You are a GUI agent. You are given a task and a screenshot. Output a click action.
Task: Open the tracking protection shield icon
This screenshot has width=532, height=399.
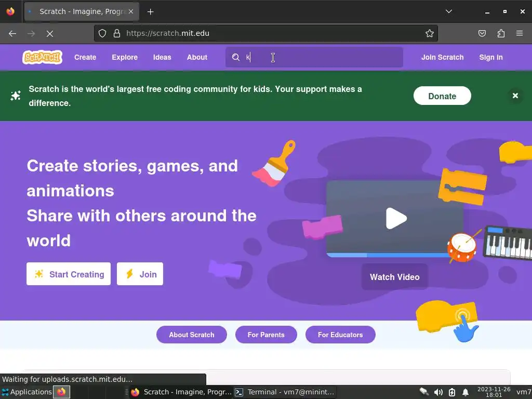click(x=102, y=33)
